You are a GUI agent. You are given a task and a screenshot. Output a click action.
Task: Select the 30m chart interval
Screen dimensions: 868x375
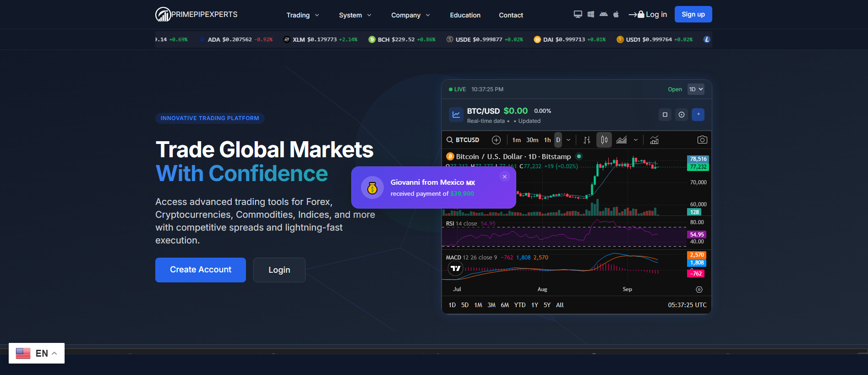pyautogui.click(x=532, y=140)
